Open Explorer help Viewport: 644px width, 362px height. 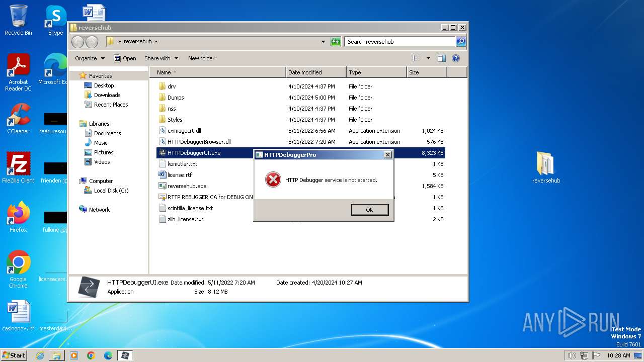click(x=456, y=58)
